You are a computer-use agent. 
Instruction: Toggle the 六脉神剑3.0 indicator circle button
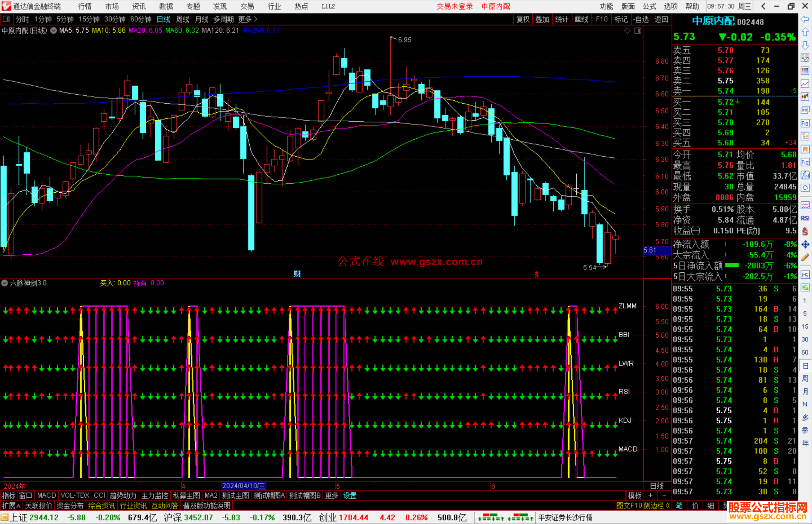coord(5,283)
